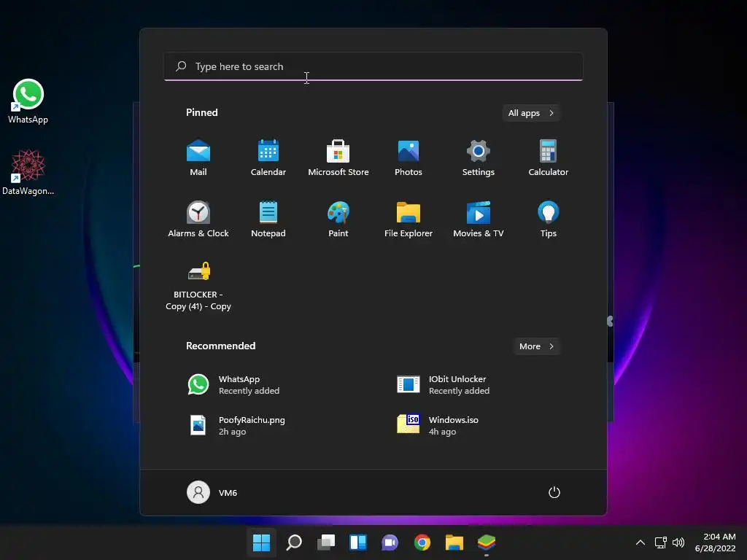Open clock showing 2:04 AM 6/28/2022

[715, 542]
